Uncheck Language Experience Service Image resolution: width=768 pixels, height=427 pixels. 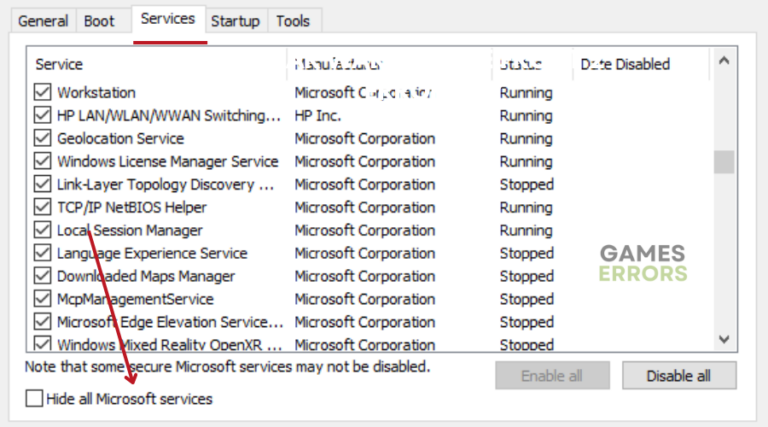(x=42, y=253)
